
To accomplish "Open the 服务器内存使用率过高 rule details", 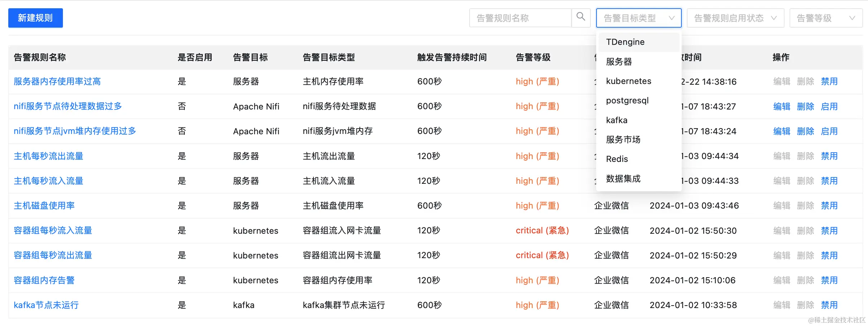I will click(57, 81).
